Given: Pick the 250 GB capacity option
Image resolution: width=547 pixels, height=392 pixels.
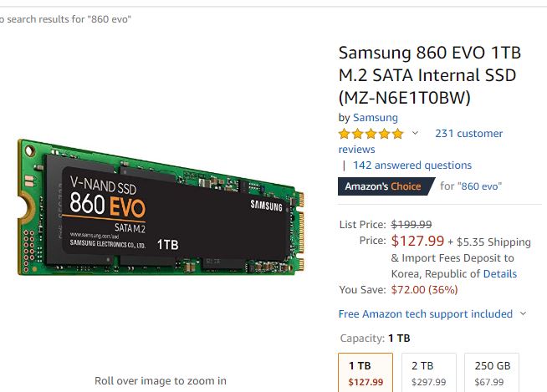Looking at the screenshot, I should click(492, 373).
